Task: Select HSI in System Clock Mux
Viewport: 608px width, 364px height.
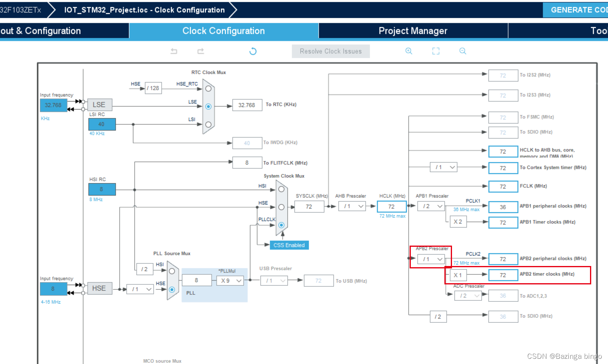Action: click(282, 189)
